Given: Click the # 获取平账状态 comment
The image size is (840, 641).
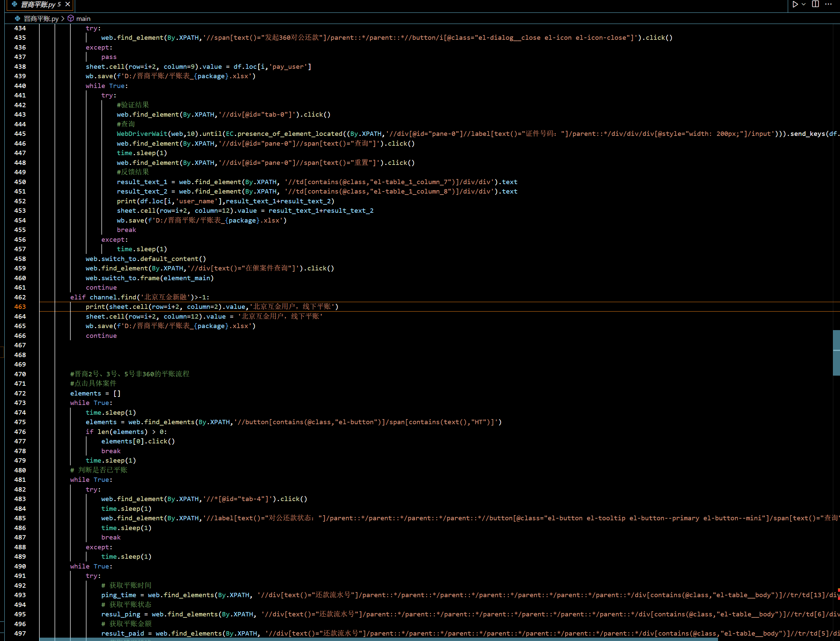Looking at the screenshot, I should tap(126, 605).
